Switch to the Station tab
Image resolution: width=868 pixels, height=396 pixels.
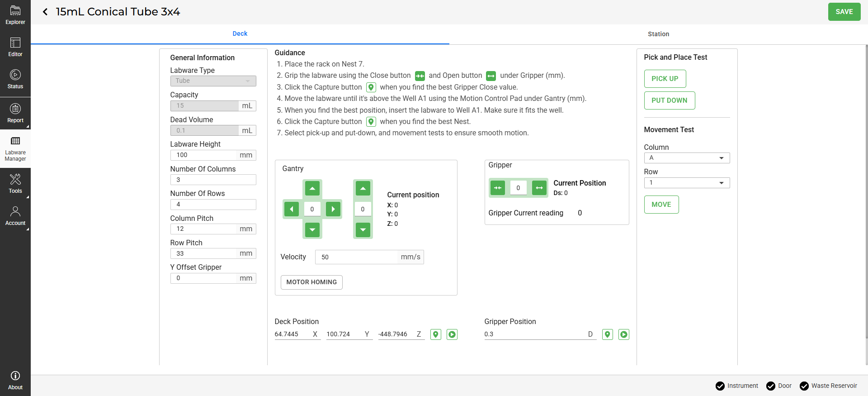click(658, 34)
